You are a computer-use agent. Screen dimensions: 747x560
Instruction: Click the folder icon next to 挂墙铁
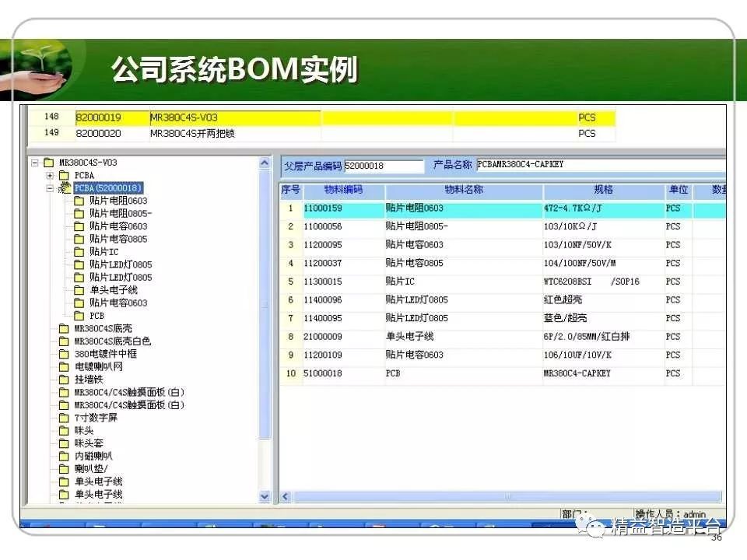tap(64, 380)
